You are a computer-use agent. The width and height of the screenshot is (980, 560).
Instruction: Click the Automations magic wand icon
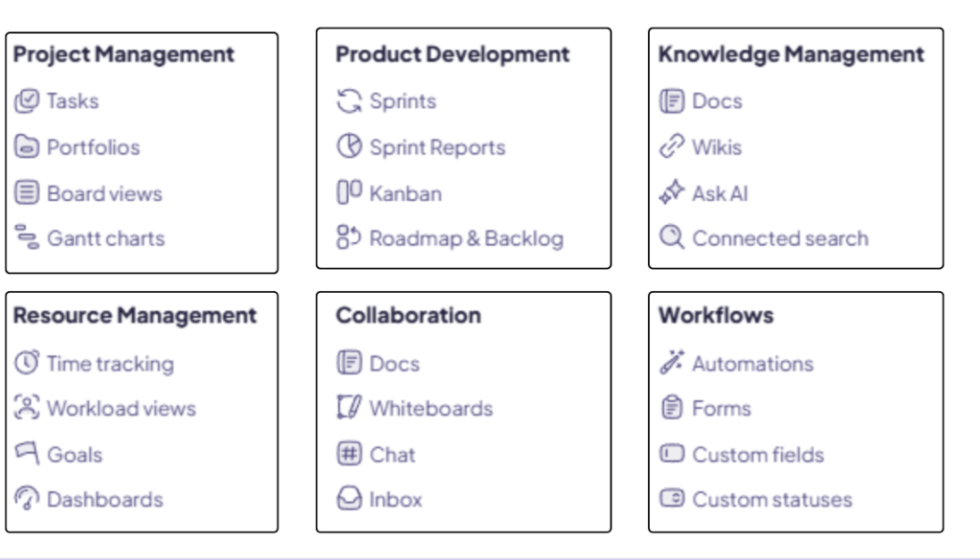pyautogui.click(x=672, y=363)
